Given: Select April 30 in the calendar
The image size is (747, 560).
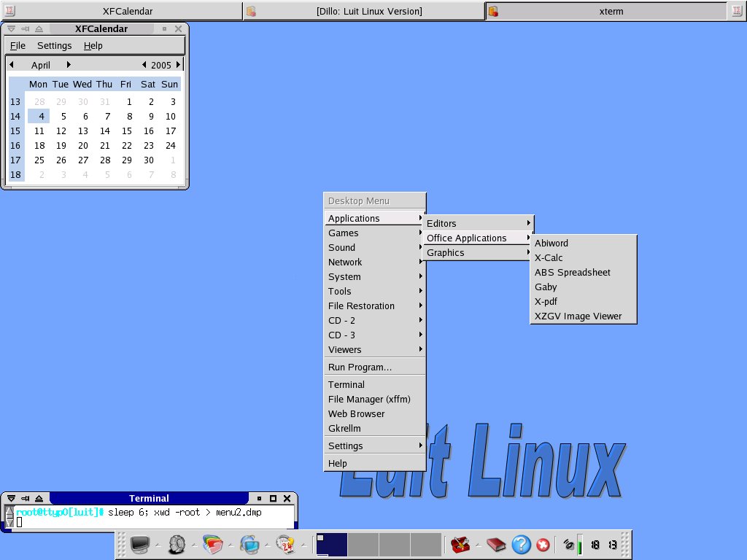Looking at the screenshot, I should (149, 160).
